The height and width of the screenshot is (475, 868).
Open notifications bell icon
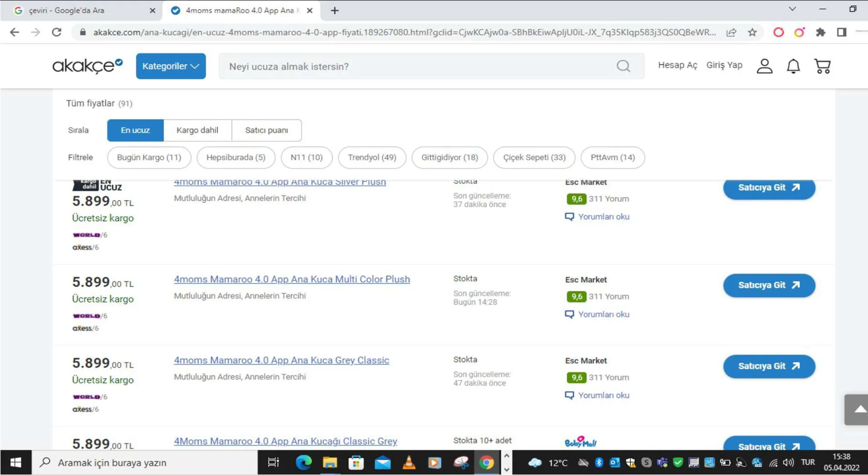pyautogui.click(x=793, y=66)
